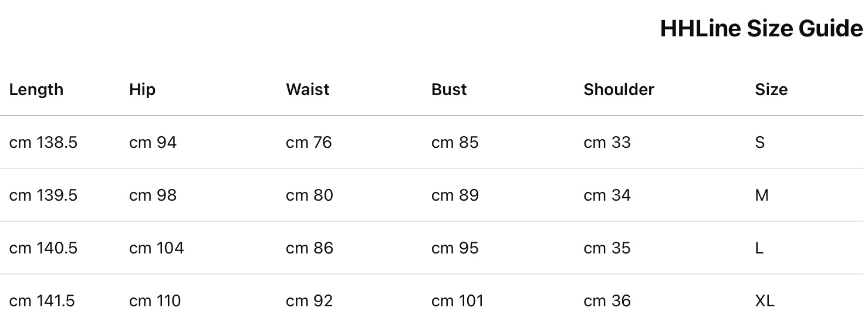Select the size XL cell
The image size is (868, 328).
[x=765, y=301]
